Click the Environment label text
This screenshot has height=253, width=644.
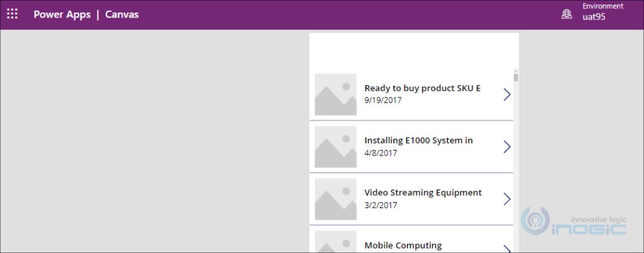[x=602, y=6]
